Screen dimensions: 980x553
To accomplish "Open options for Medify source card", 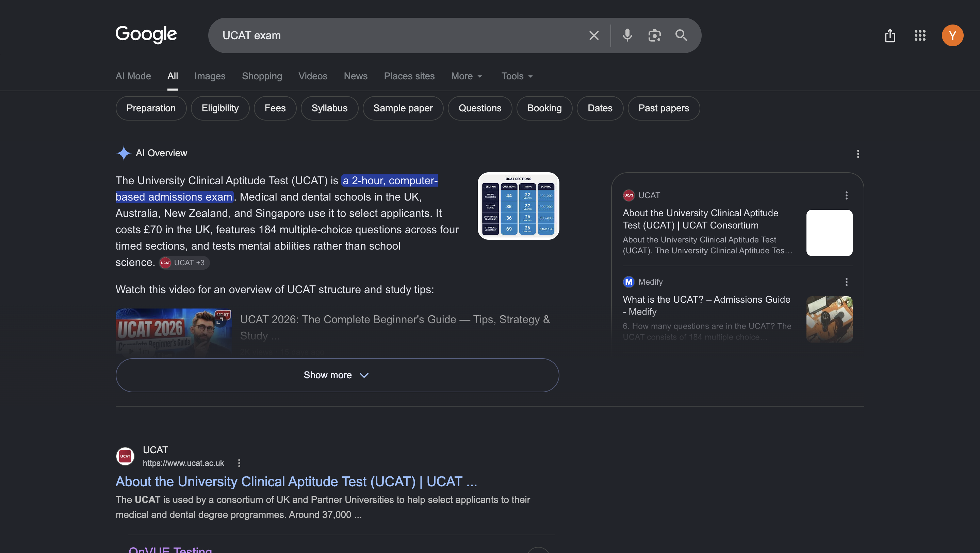I will tap(847, 282).
